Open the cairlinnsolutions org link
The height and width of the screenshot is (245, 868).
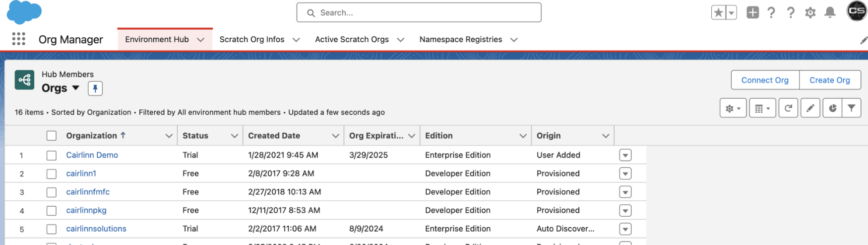(x=96, y=229)
